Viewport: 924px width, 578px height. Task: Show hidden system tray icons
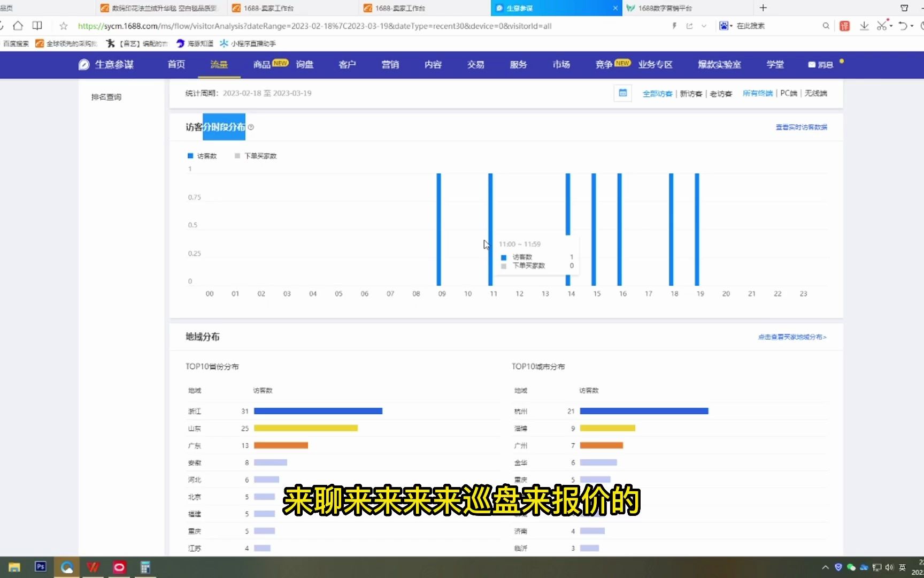(x=825, y=567)
